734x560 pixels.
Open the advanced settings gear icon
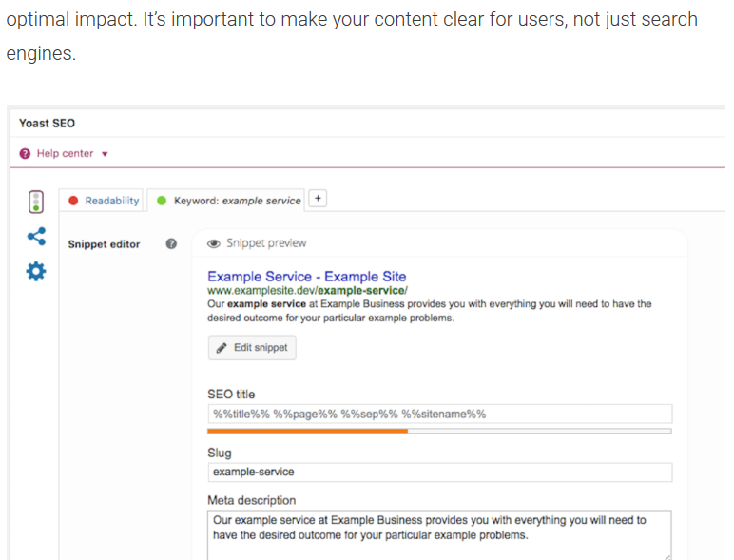click(36, 271)
